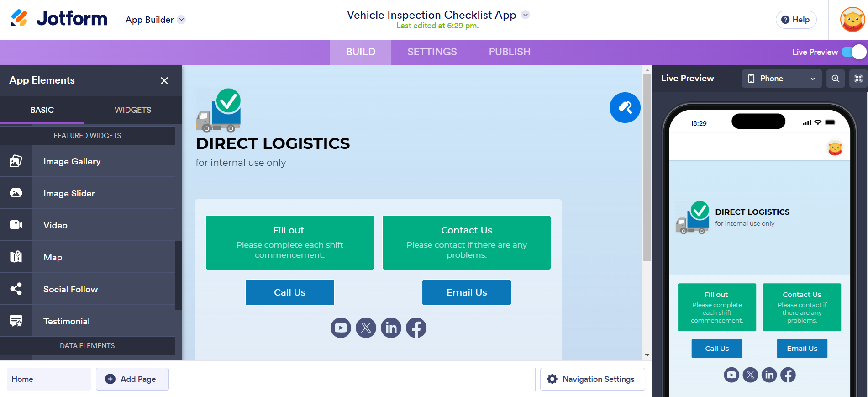
Task: Switch to the WIDGETS tab
Action: [x=132, y=110]
